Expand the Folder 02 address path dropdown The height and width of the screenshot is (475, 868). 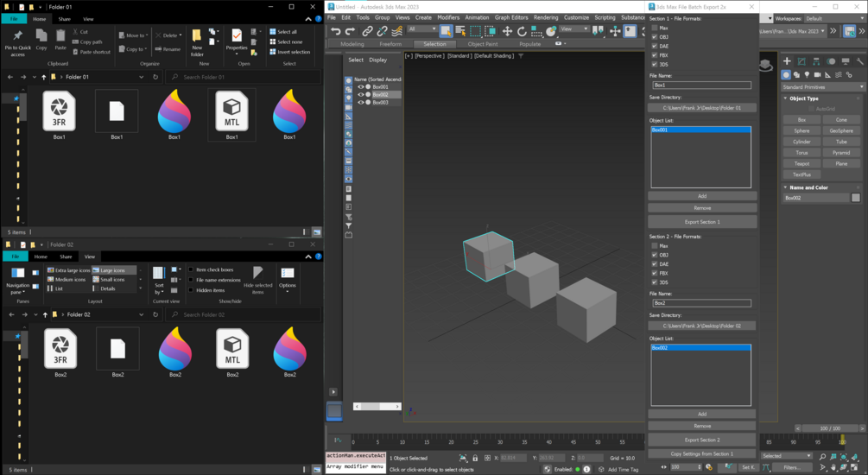click(141, 314)
